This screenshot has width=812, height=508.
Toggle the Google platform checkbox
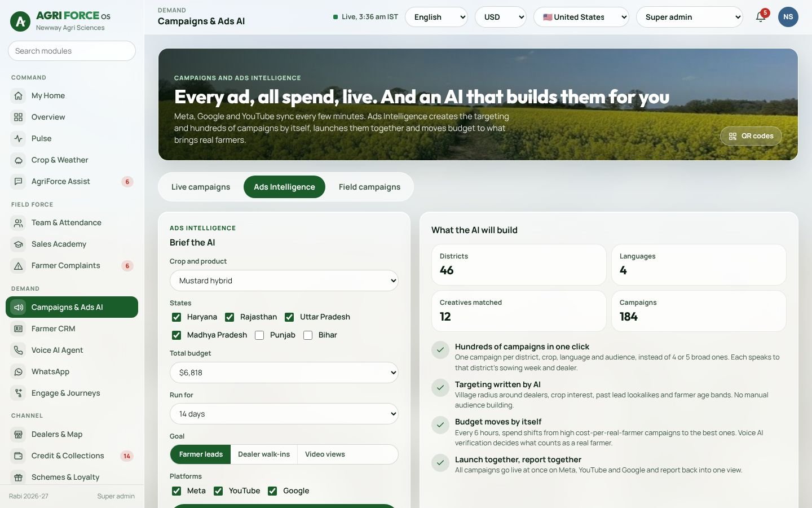coord(272,491)
